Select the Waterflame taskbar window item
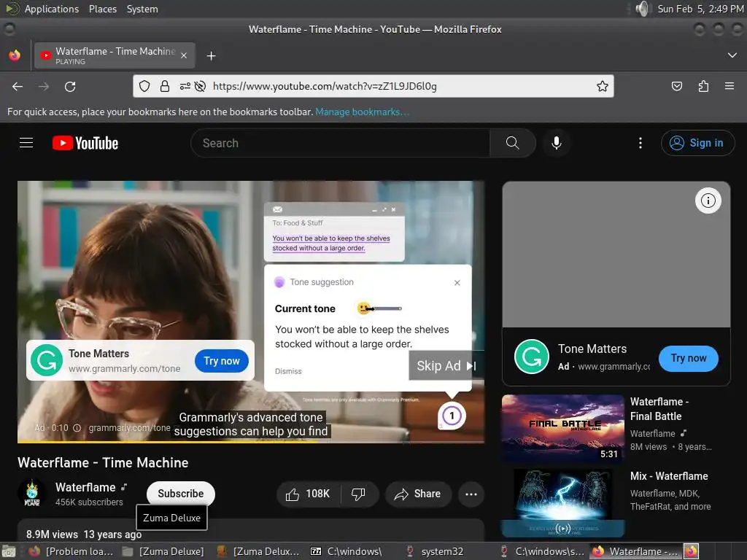The height and width of the screenshot is (560, 747). [x=636, y=551]
